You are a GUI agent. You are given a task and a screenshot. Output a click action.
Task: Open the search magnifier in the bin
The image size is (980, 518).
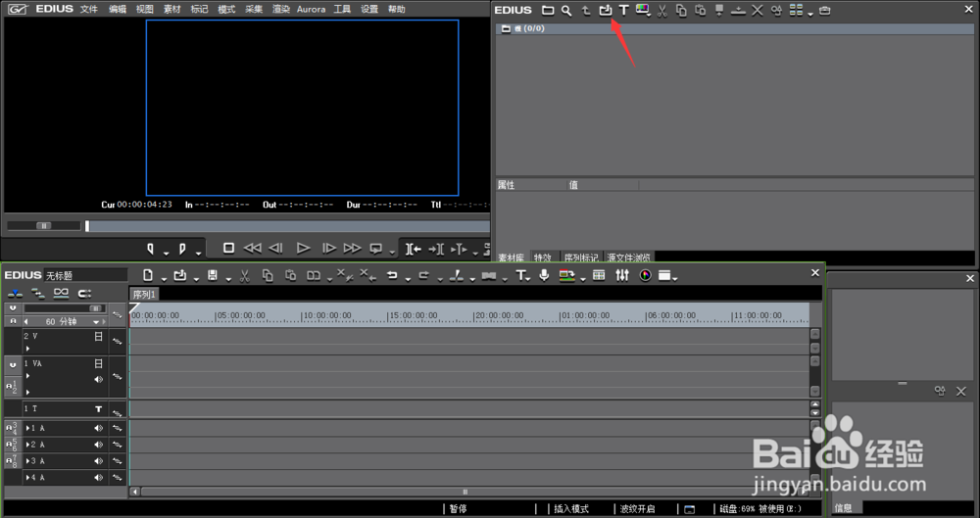pyautogui.click(x=566, y=10)
